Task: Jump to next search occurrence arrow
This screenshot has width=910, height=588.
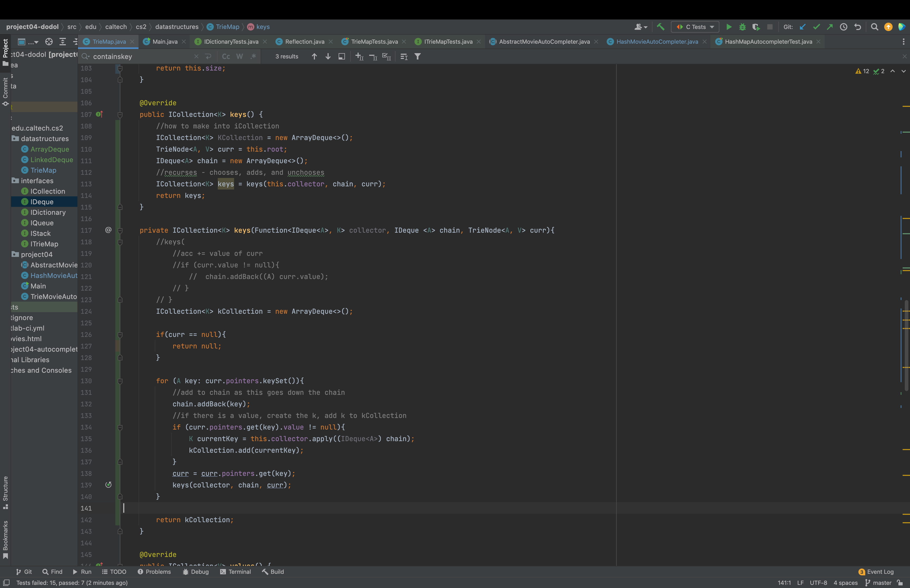Action: point(328,57)
